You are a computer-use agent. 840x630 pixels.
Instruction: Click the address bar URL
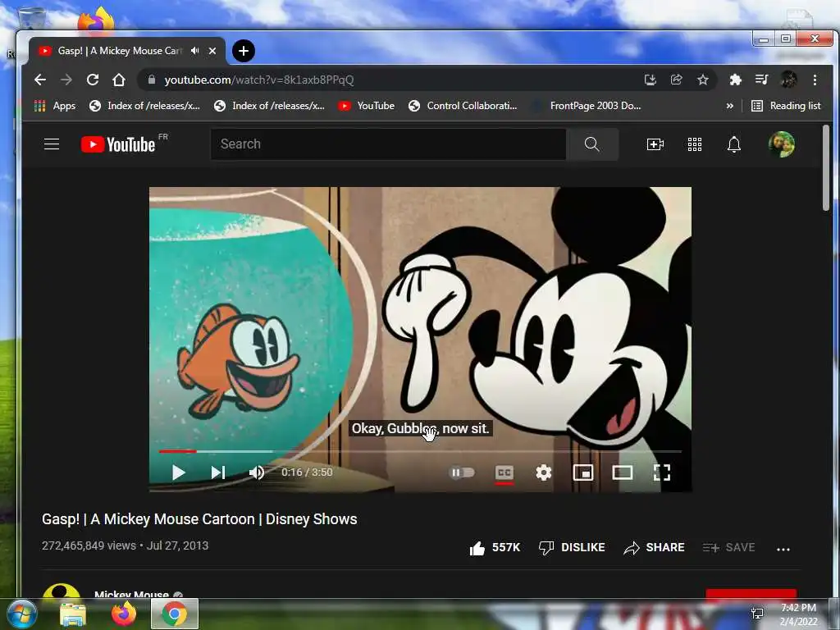pos(258,80)
